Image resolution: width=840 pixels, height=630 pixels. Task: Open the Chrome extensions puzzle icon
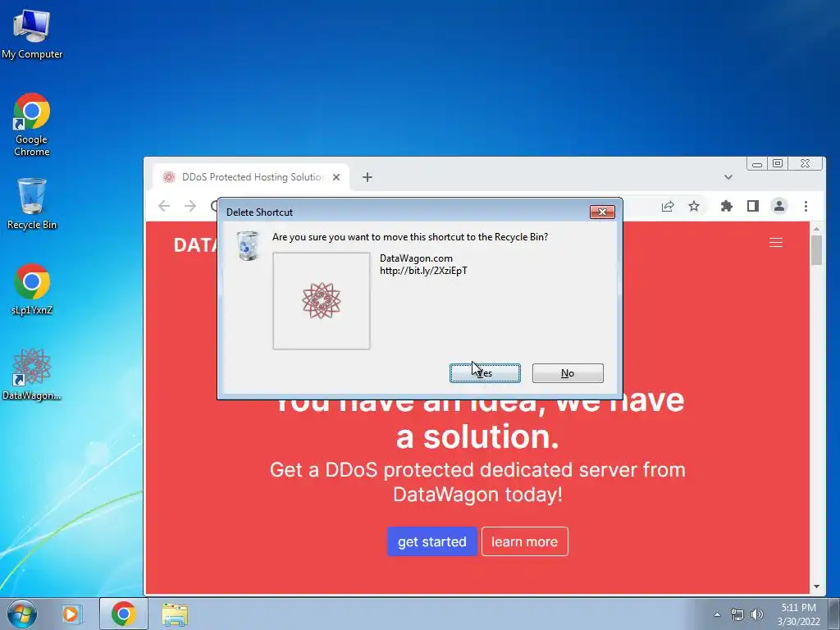coord(727,206)
